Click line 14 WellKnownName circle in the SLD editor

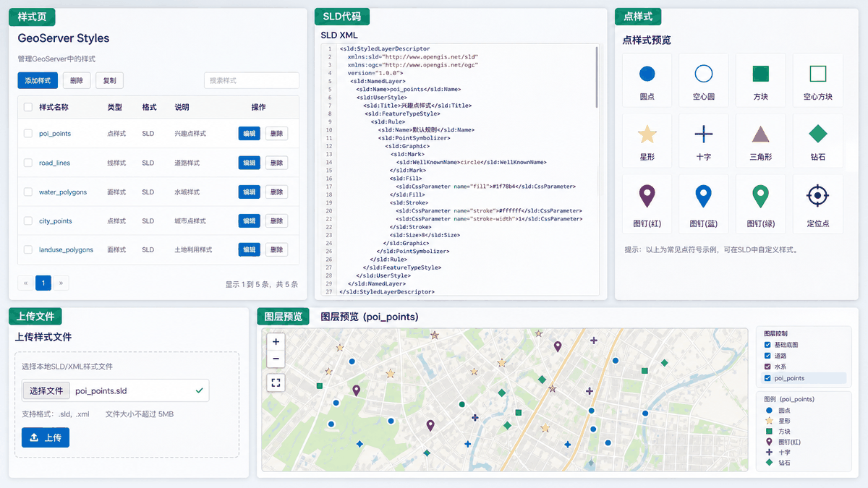pos(470,162)
